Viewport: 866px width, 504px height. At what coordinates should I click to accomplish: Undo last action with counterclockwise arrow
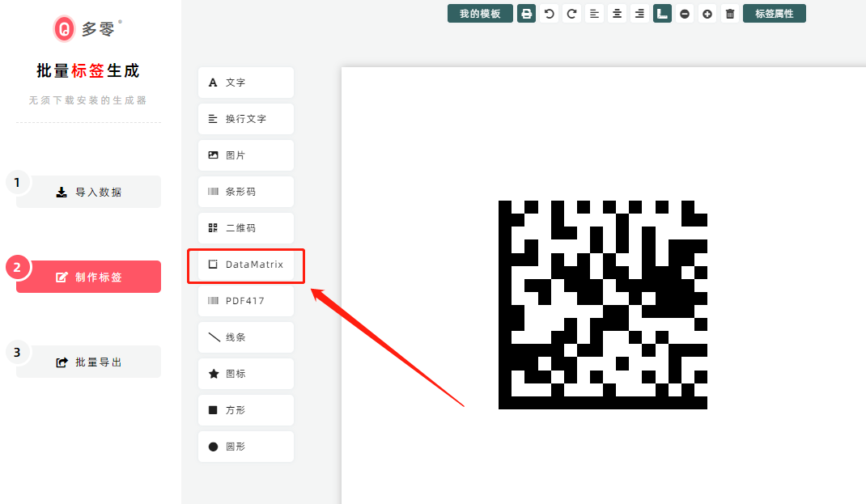tap(549, 14)
